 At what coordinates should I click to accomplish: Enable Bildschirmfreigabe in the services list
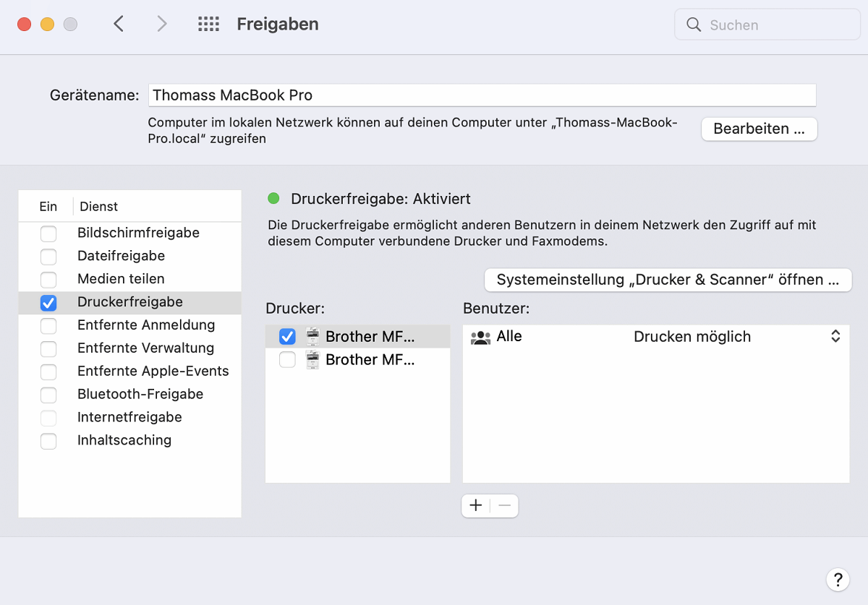point(48,233)
